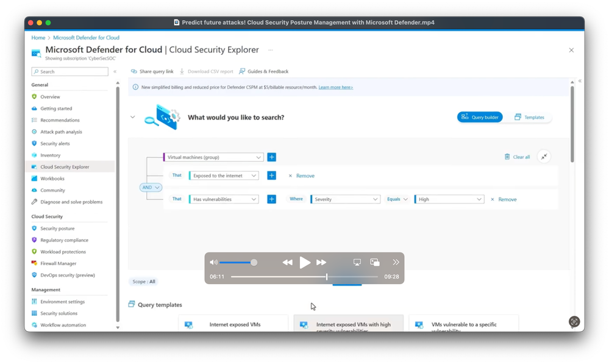Viewport: 609px width, 364px height.
Task: Remove the Severity Equals High condition
Action: click(x=504, y=199)
